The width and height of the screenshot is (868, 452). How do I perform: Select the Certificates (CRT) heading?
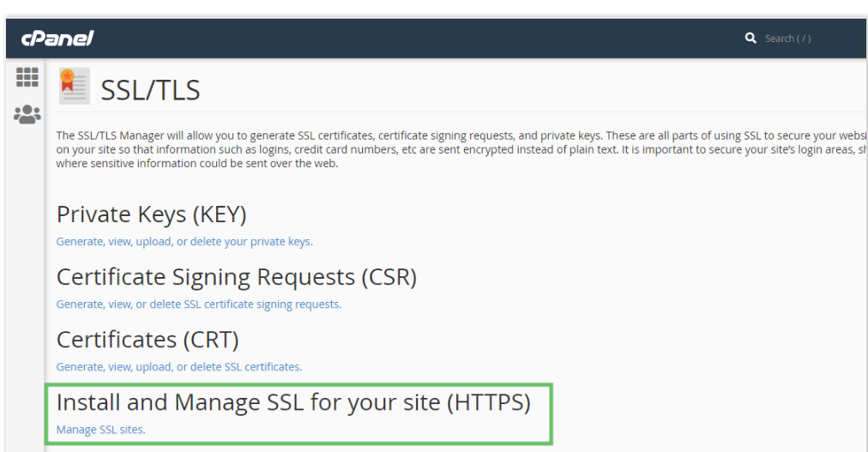147,340
